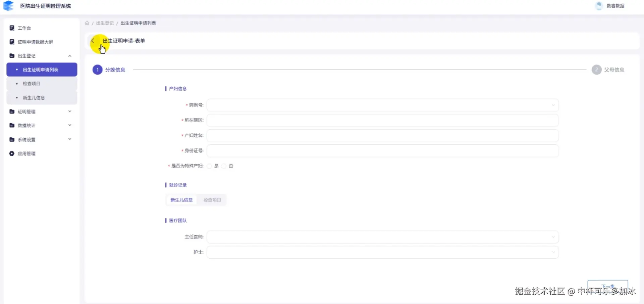Screen dimensions: 644x304
Task: Select 出生证明申请列表 submenu item
Action: pos(42,70)
